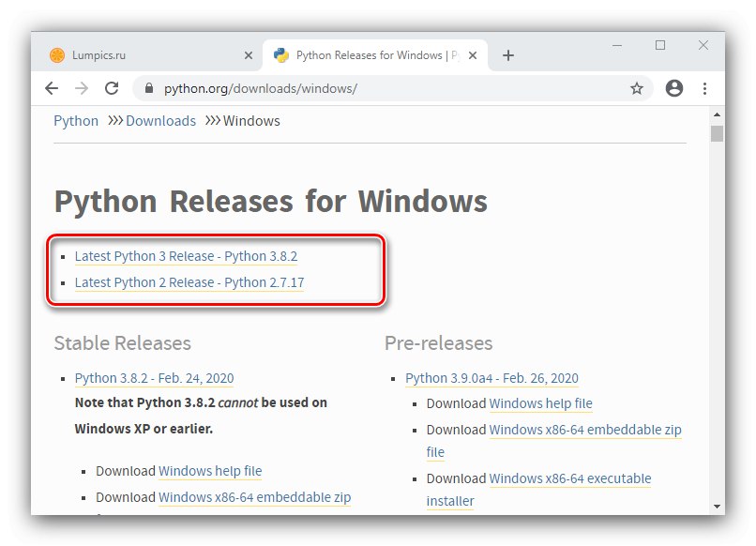Open a new tab with the plus button
The image size is (756, 546).
[x=508, y=55]
